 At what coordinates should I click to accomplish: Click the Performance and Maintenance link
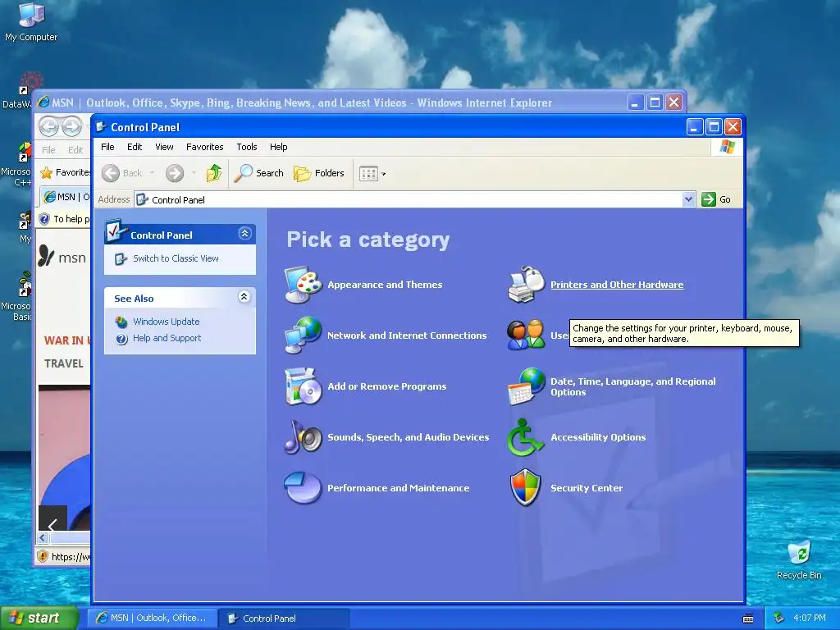point(399,488)
